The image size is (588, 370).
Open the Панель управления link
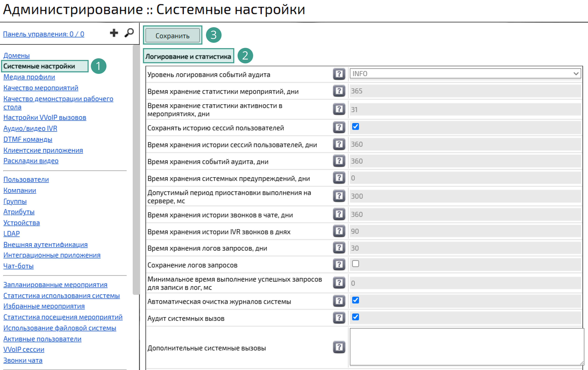pos(43,34)
